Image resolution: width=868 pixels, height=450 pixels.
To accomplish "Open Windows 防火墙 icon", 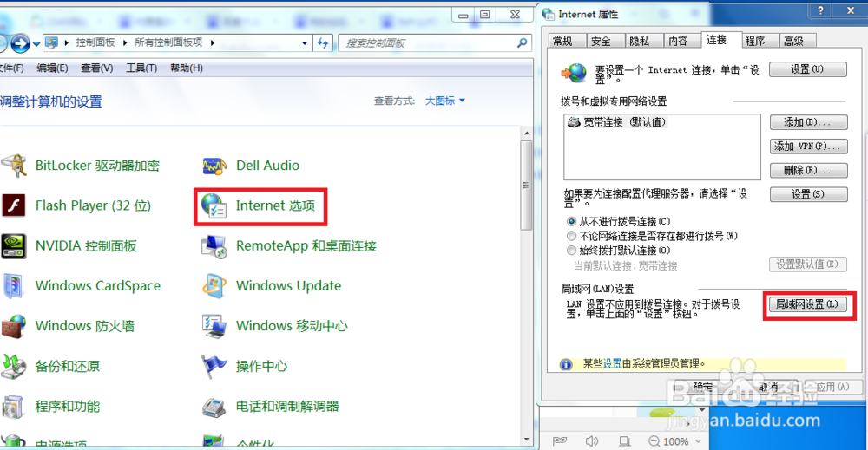I will click(x=14, y=326).
